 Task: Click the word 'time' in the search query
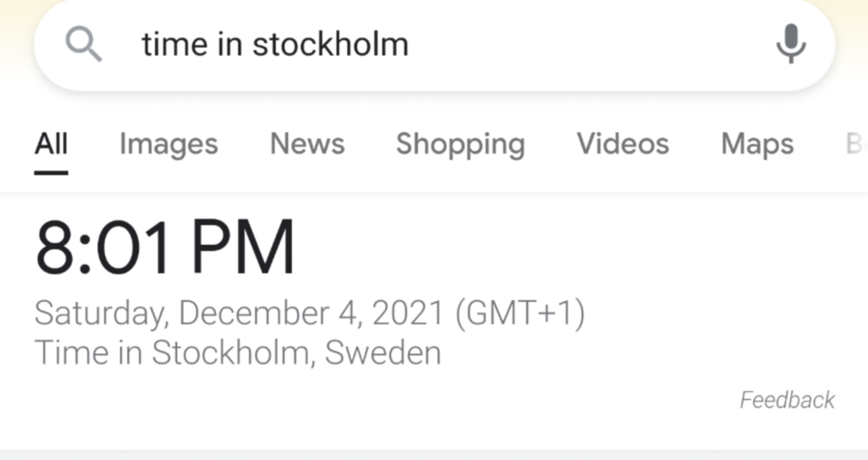pyautogui.click(x=174, y=44)
